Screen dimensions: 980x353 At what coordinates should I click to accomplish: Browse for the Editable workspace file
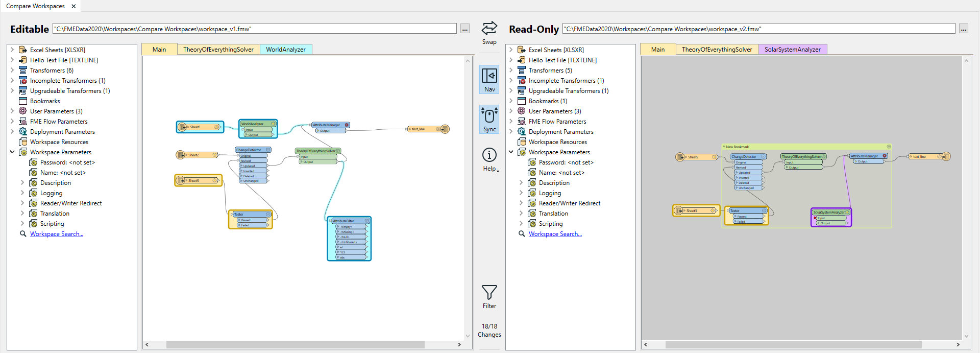tap(464, 29)
